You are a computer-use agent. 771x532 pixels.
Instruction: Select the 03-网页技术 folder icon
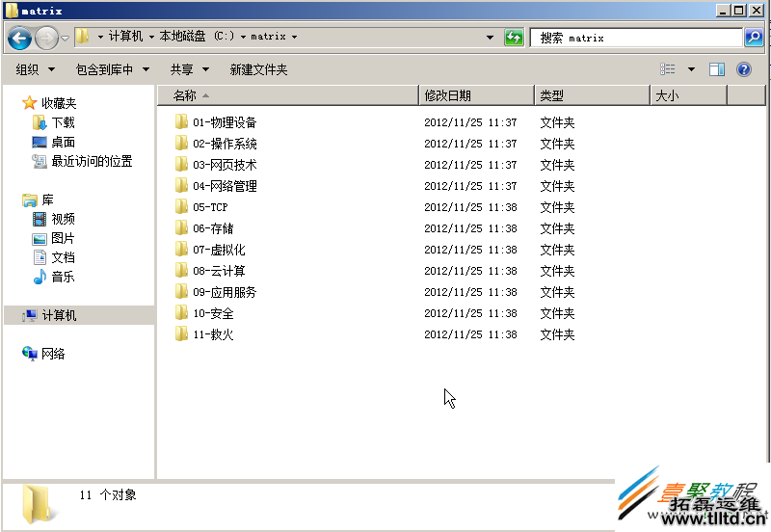(181, 164)
